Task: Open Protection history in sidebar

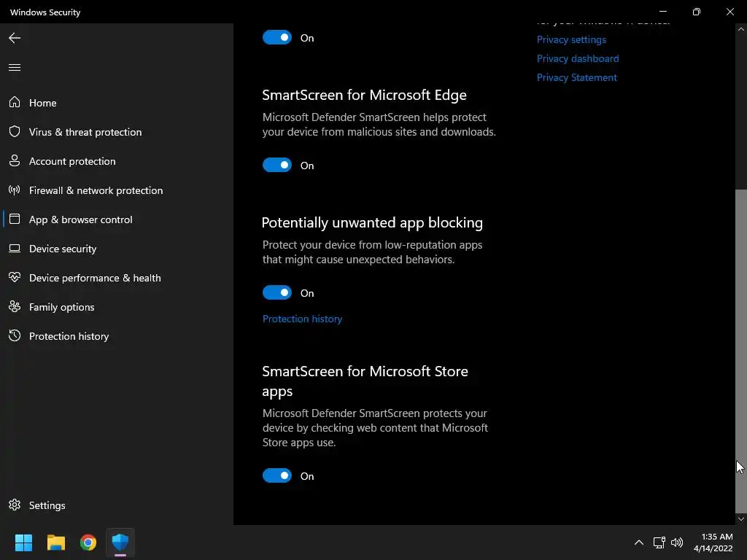Action: click(69, 336)
